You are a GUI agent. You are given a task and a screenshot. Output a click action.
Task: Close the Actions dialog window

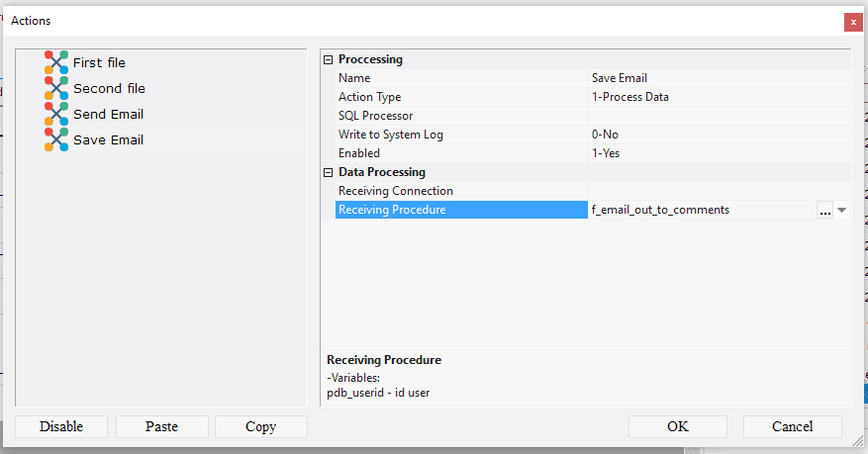pos(852,21)
